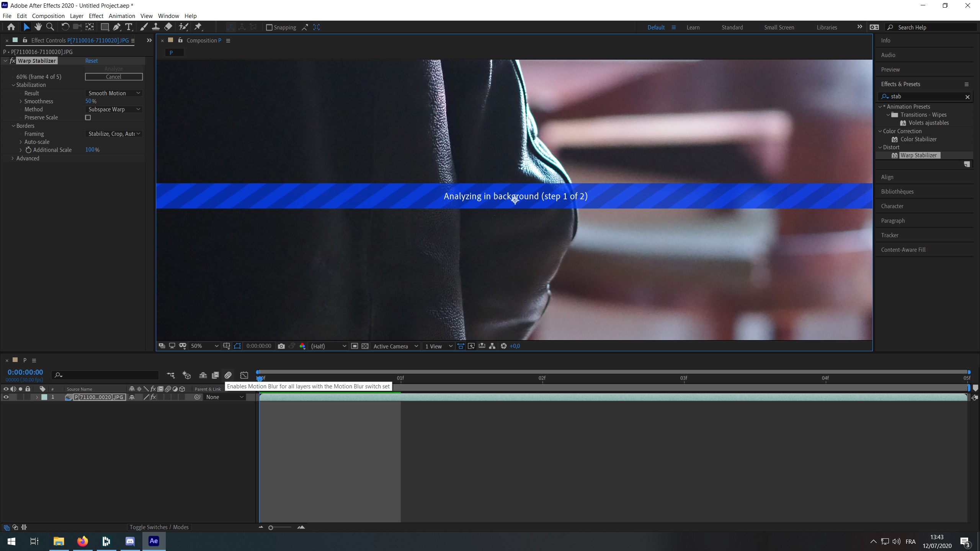Toggle Snapping in the toolbar
Image resolution: width=980 pixels, height=551 pixels.
click(x=268, y=27)
